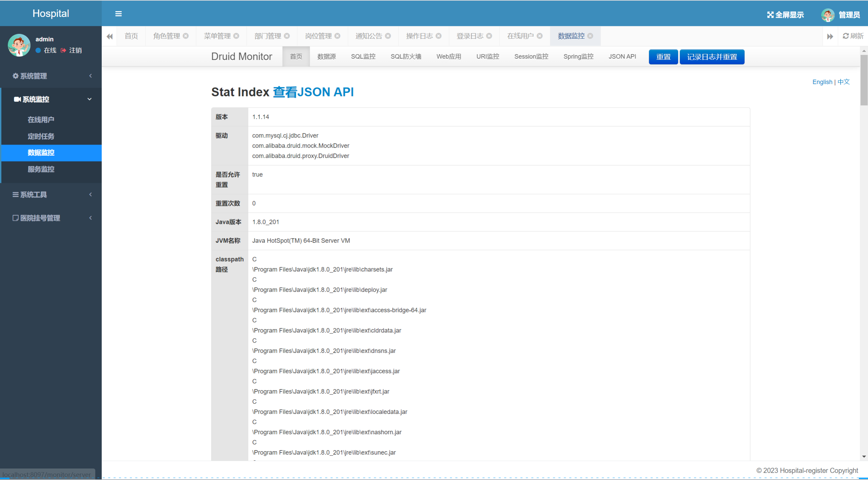Image resolution: width=868 pixels, height=480 pixels.
Task: Click the admin avatar in sidebar
Action: 19,45
